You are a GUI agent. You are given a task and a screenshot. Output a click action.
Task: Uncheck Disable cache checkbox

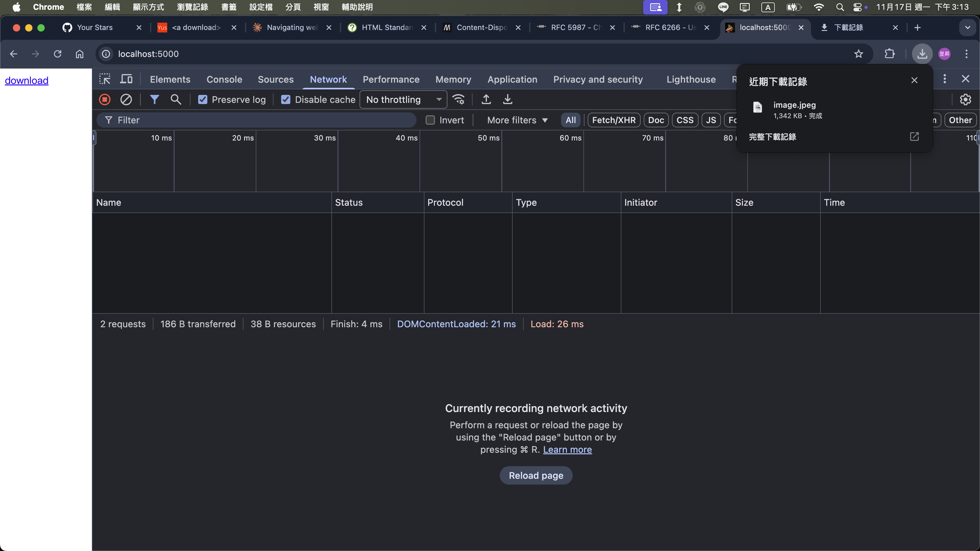point(286,99)
